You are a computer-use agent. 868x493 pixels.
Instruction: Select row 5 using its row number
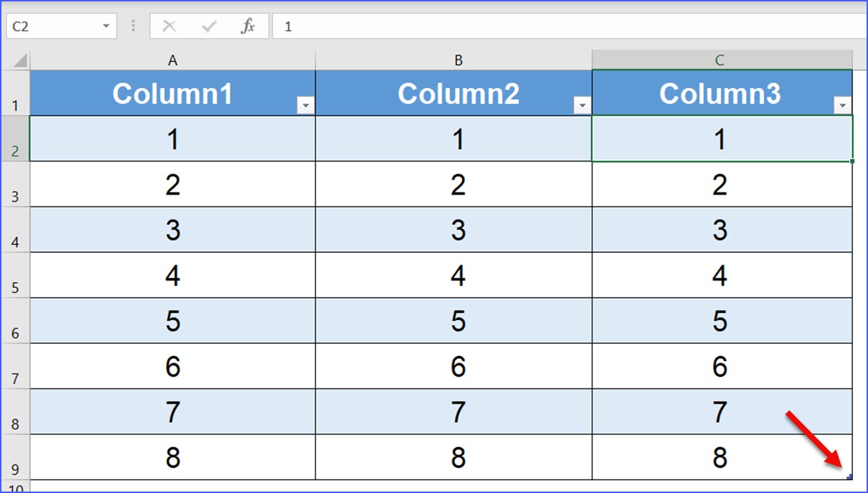[15, 275]
